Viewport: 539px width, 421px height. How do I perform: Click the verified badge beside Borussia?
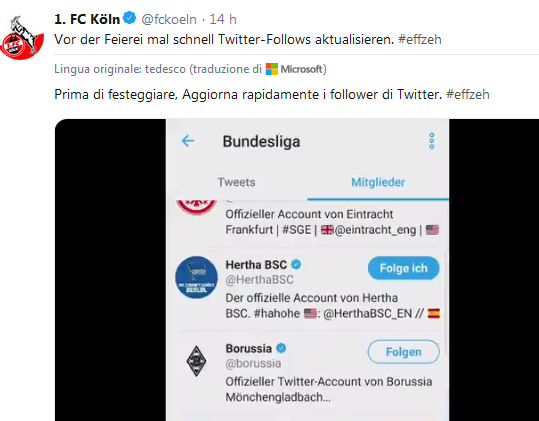point(281,348)
